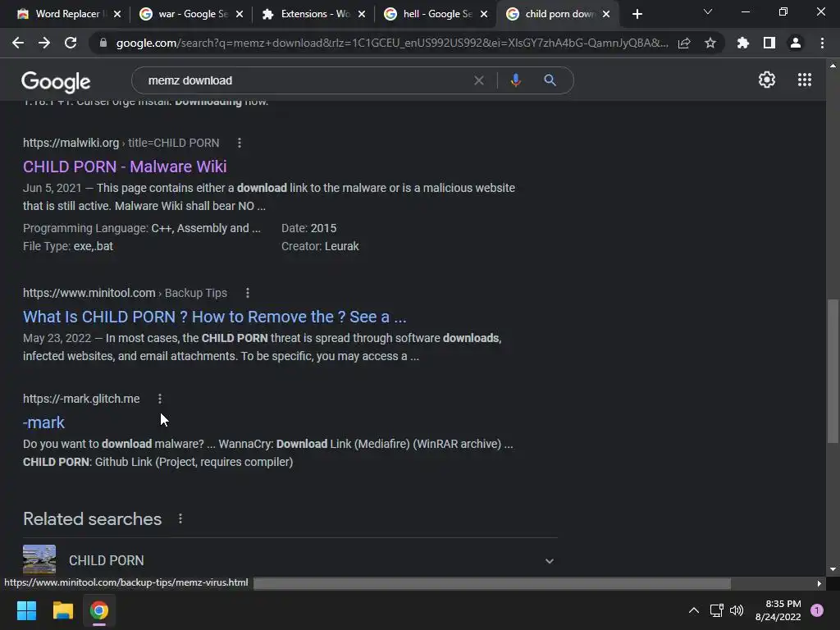840x630 pixels.
Task: Clear the search box with the X
Action: pyautogui.click(x=479, y=80)
